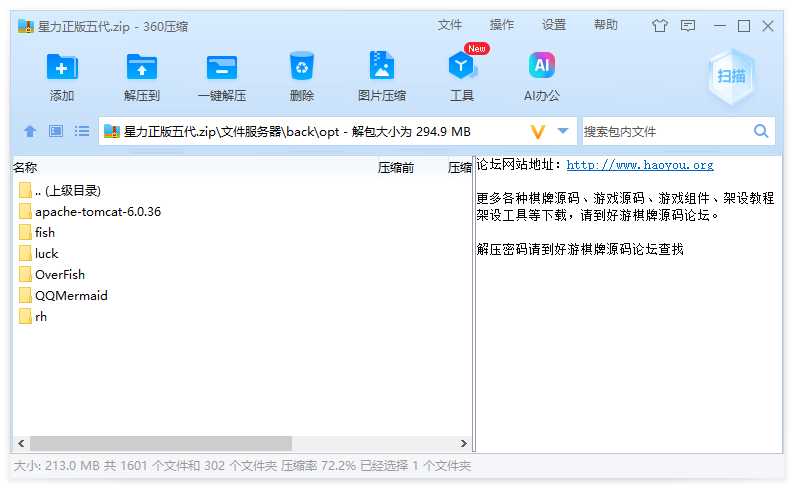Open the 设置 menu
This screenshot has height=488, width=794.
(x=554, y=25)
